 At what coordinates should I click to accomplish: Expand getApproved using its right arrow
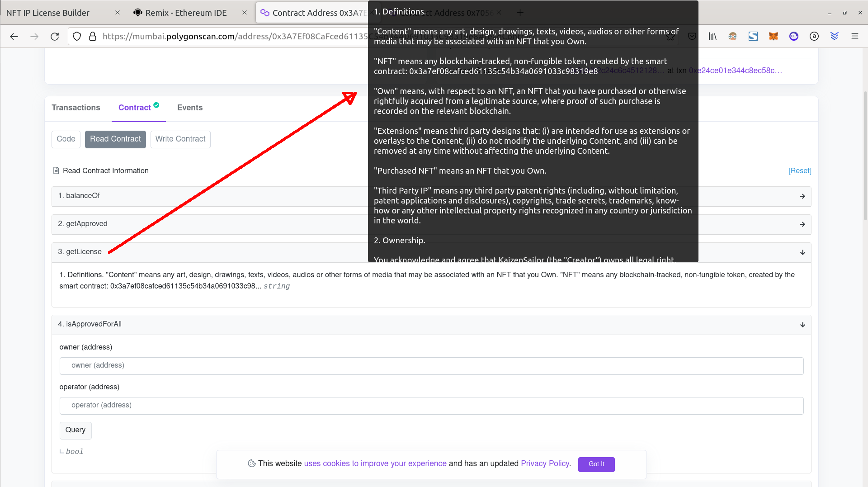[x=802, y=224]
